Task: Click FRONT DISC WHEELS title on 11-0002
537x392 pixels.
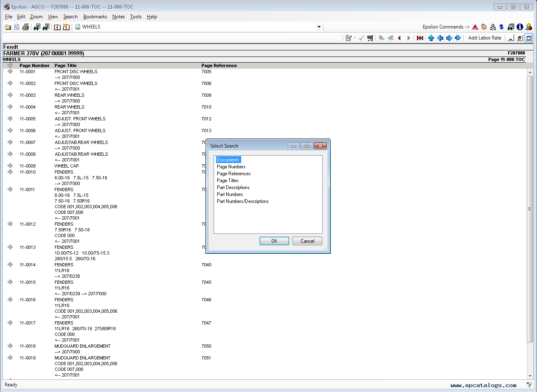Action: tap(76, 83)
